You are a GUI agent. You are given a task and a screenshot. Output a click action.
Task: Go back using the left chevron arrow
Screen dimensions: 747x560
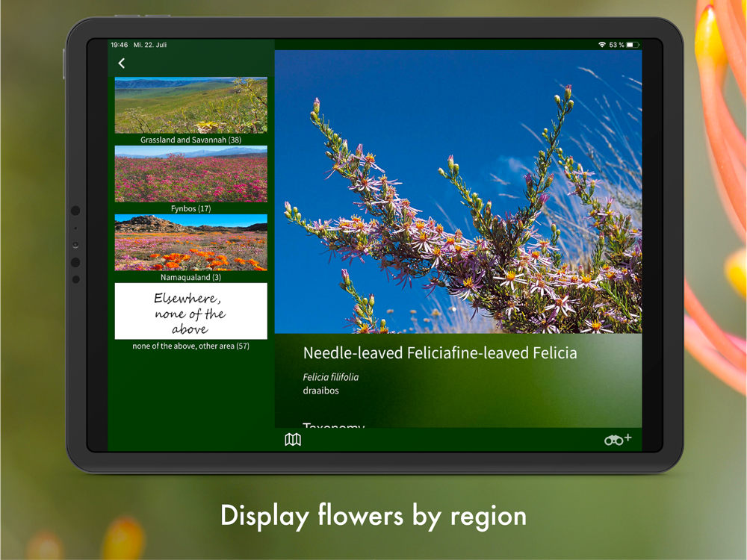122,63
